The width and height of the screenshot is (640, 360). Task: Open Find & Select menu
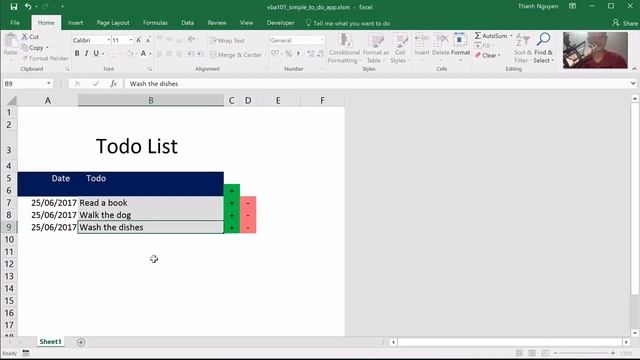[x=543, y=48]
